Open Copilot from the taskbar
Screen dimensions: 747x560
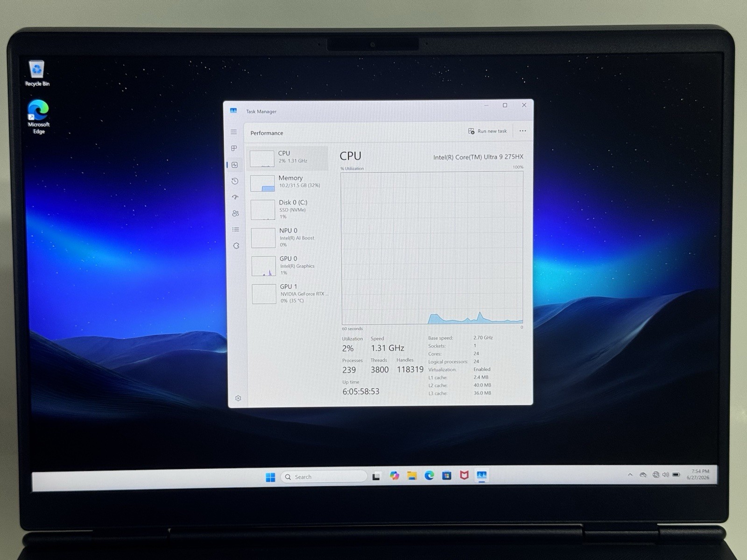click(x=395, y=476)
